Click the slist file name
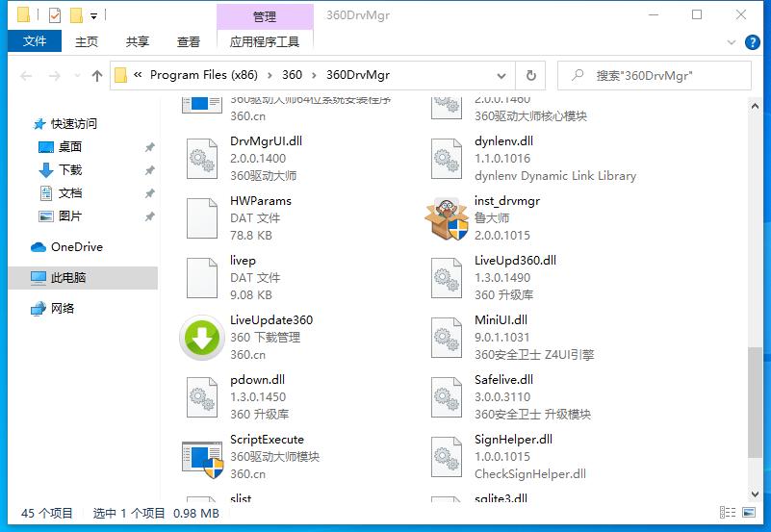The height and width of the screenshot is (532, 771). [x=241, y=498]
